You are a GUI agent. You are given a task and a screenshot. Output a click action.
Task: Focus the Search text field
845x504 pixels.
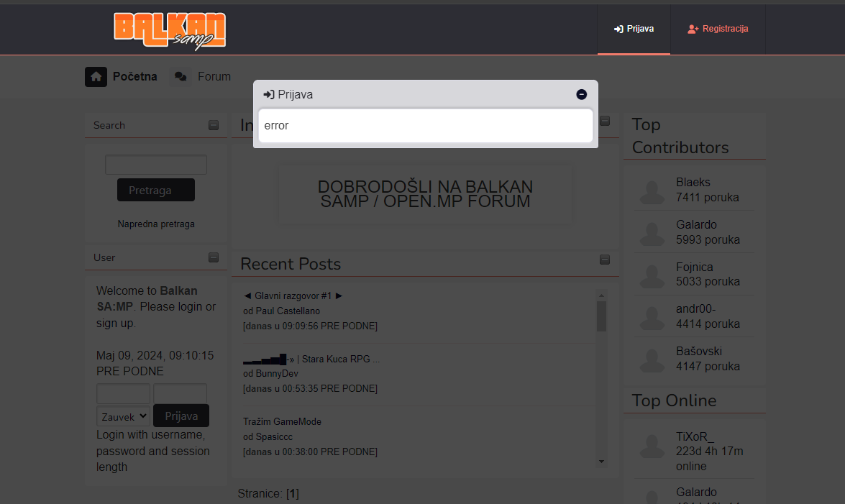point(156,165)
